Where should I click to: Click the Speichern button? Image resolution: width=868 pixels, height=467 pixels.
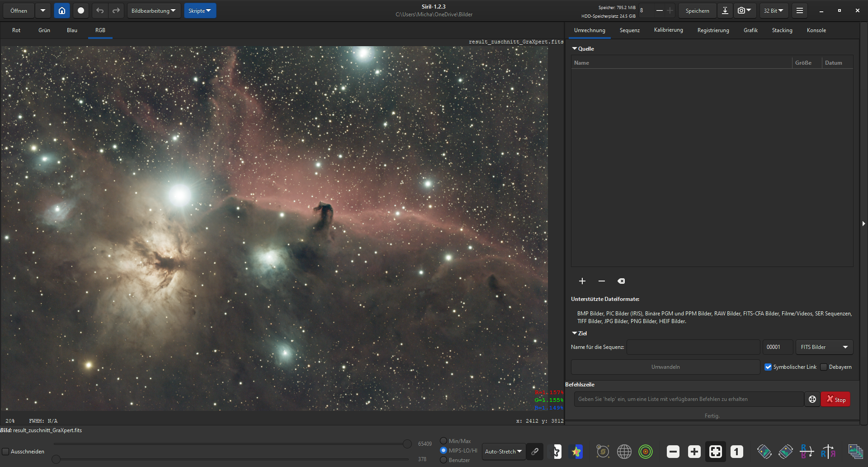[697, 10]
